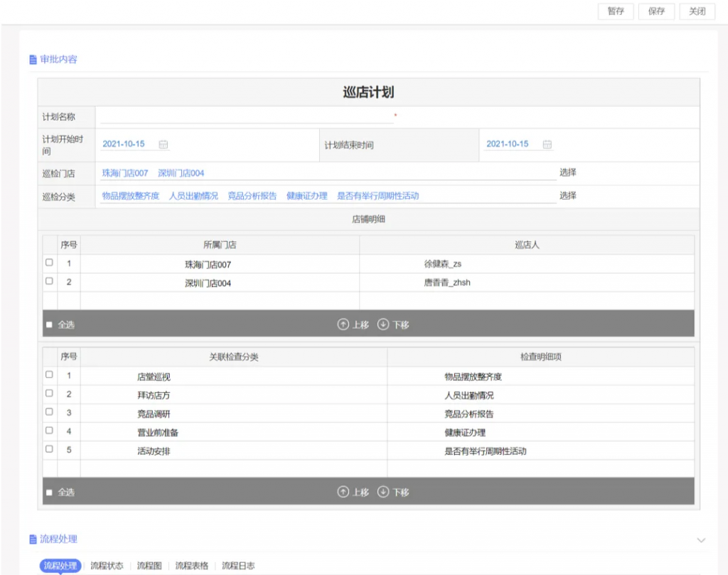The image size is (728, 575).
Task: Open the 流程日志 tab
Action: [x=238, y=566]
